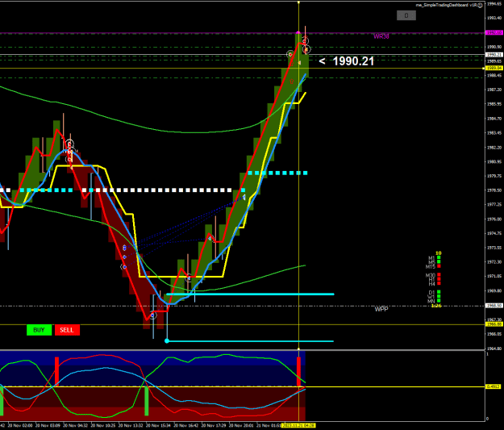Click the white 1990.21 current price tag
Screen dimensions: 504x430
(x=494, y=55)
